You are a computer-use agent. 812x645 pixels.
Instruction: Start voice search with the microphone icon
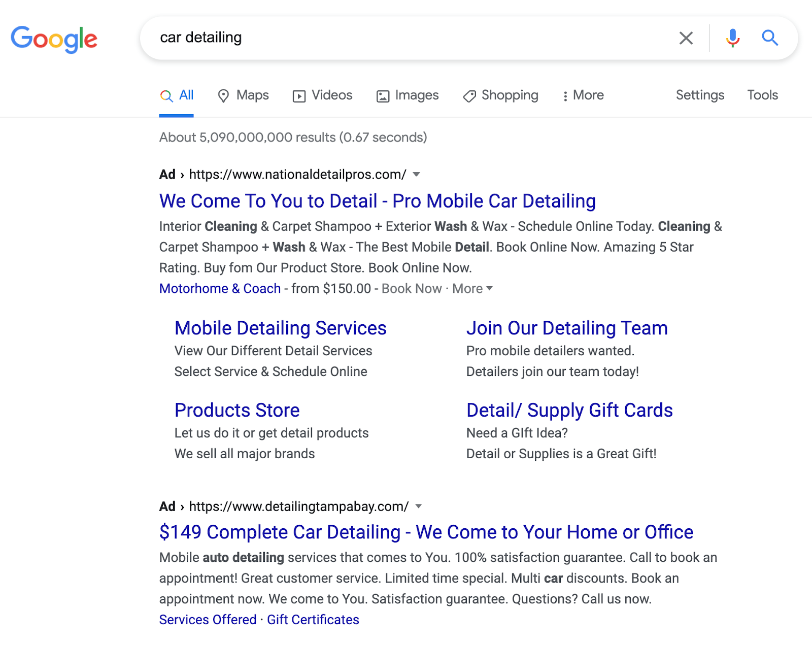(732, 38)
